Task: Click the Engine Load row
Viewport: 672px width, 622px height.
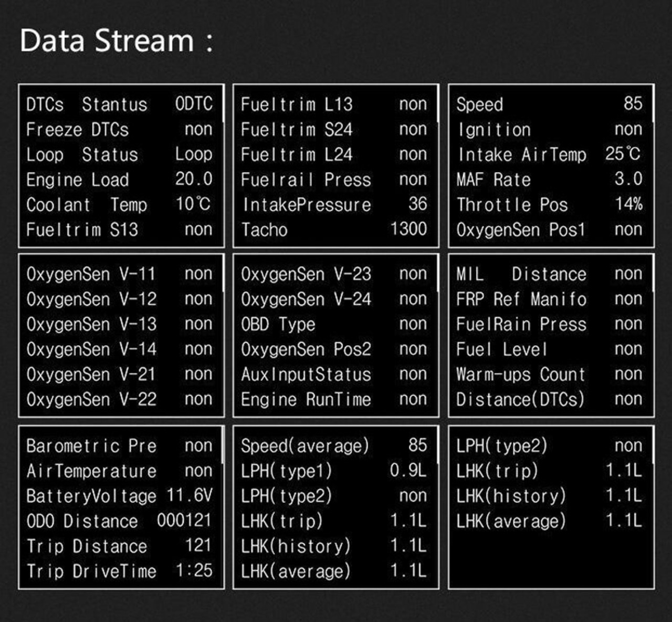Action: (x=120, y=180)
